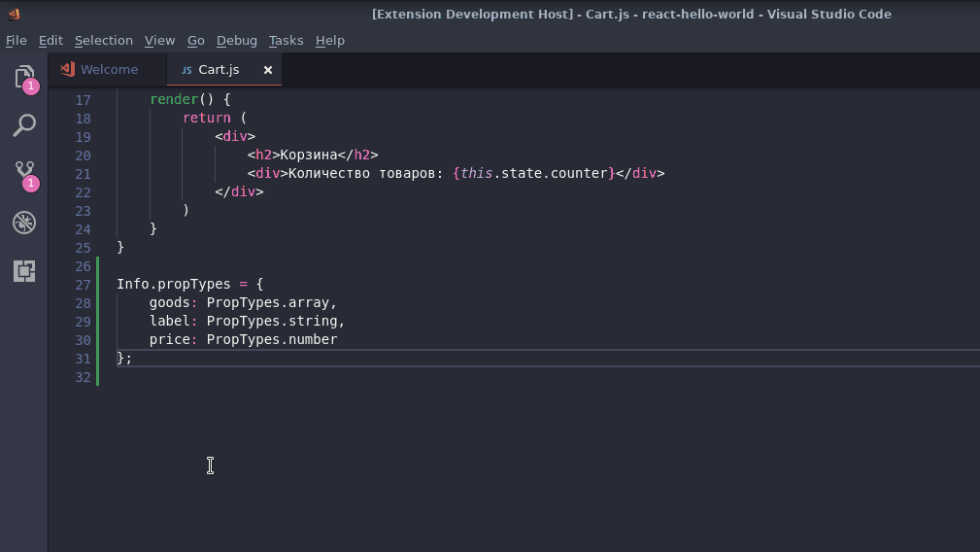
Task: Open the Search view in the activity bar
Action: point(24,125)
